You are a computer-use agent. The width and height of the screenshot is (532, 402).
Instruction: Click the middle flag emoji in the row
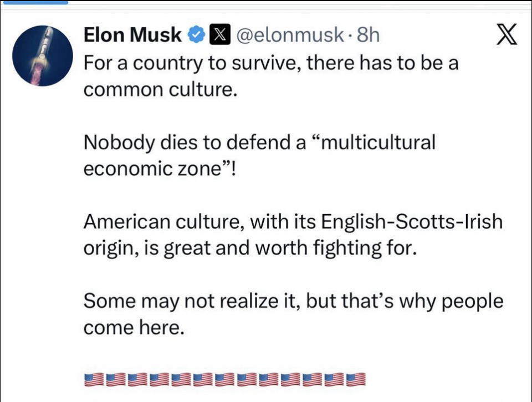224,379
